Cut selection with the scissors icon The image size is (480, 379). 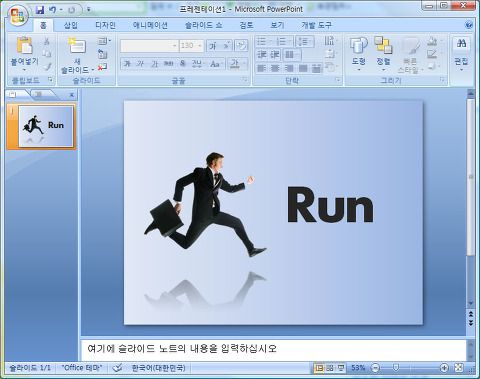tap(47, 41)
